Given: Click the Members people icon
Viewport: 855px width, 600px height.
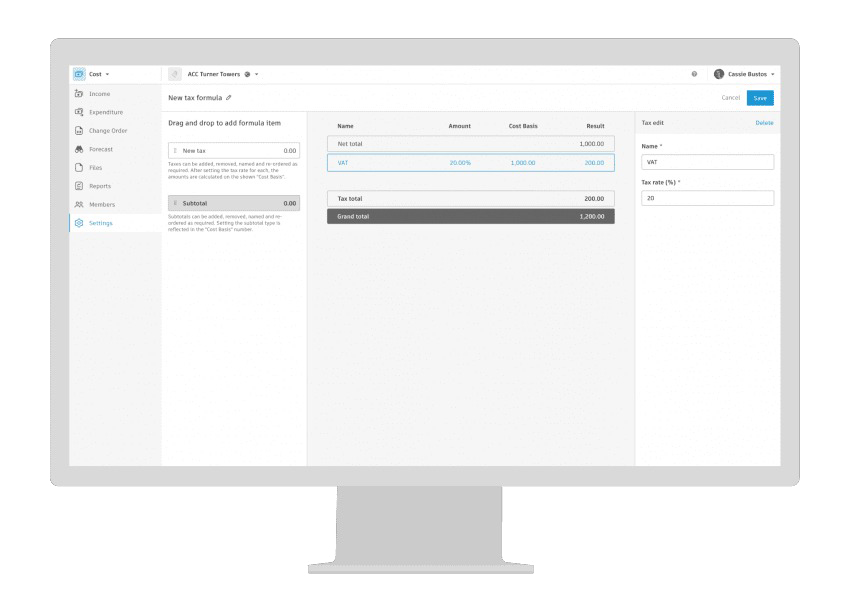Looking at the screenshot, I should coord(79,205).
